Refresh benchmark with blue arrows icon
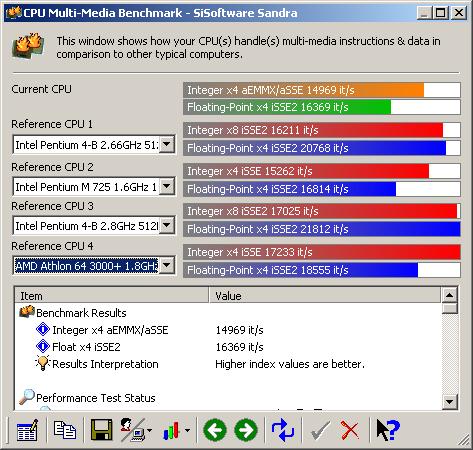The height and width of the screenshot is (450, 473). tap(283, 430)
